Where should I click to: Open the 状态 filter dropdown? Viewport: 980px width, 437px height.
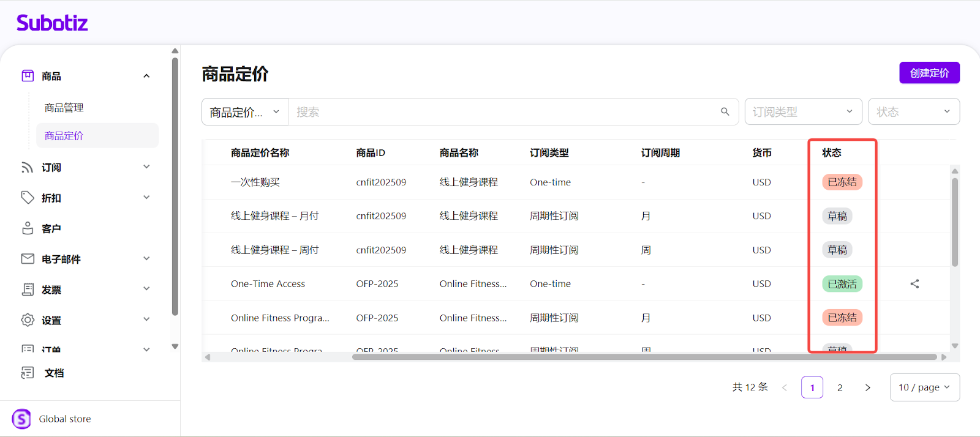[913, 112]
